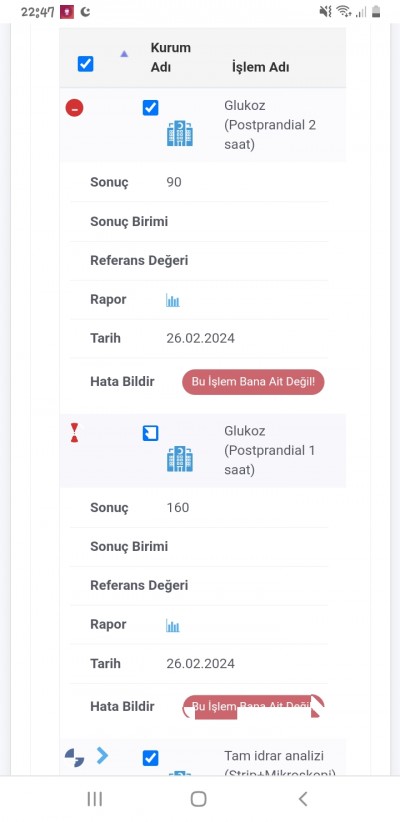Open the report chart icon for result 90
Screen dimensions: 400x822
(173, 300)
